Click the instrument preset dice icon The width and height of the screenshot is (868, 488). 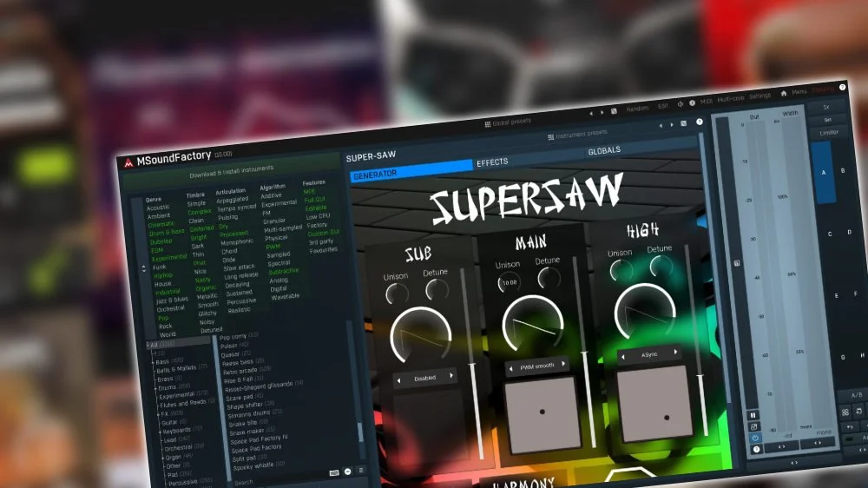pos(684,123)
